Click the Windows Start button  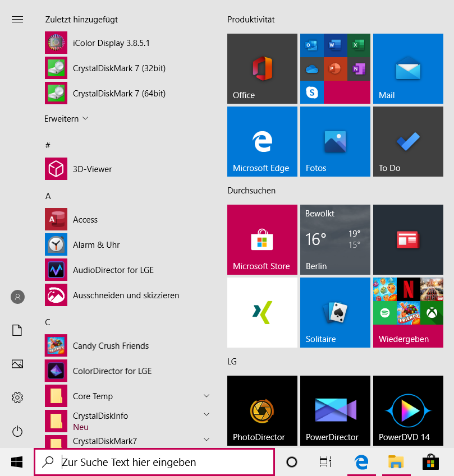pos(17,462)
